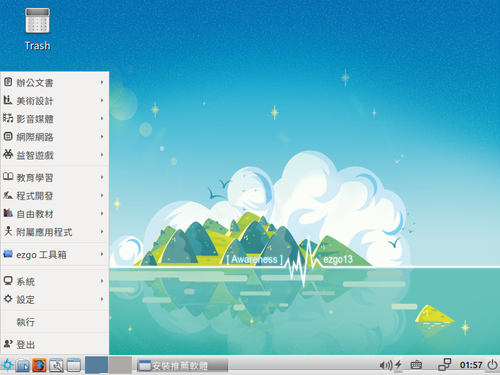
Task: Click the network connection tray icon
Action: (444, 365)
